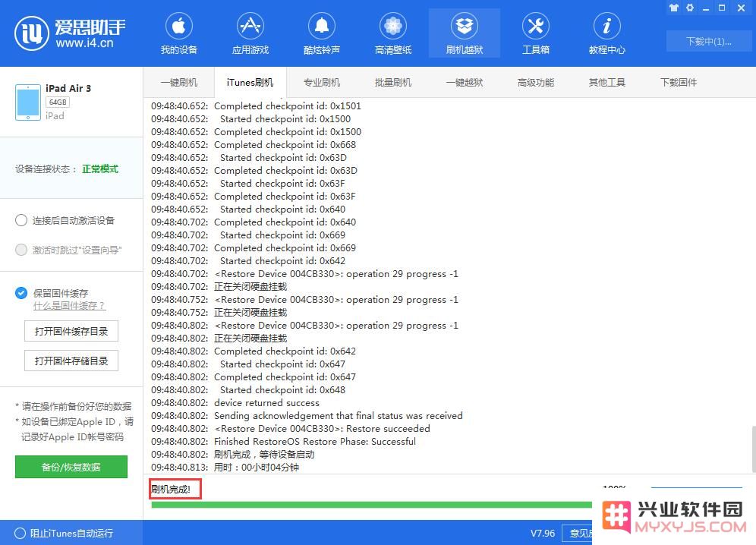The image size is (756, 545).
Task: Click green 备份/恢复数据 button
Action: [71, 467]
